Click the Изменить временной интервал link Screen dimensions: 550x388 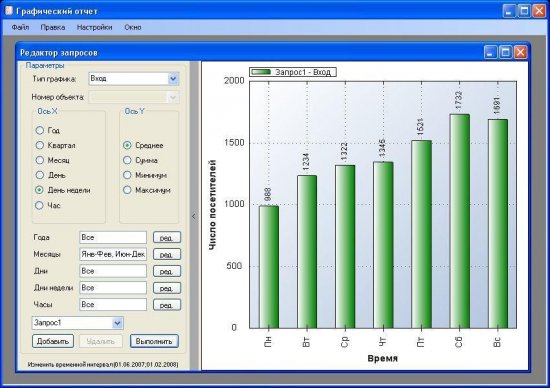(103, 365)
